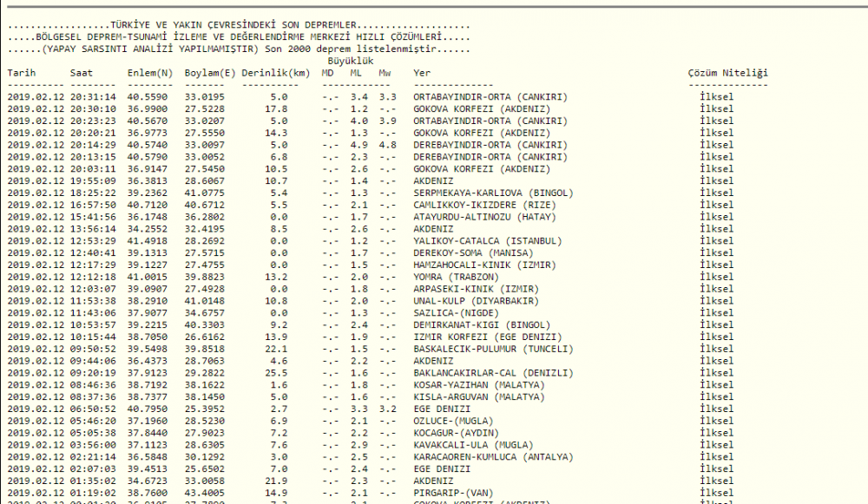Select the YALIKOY-CATALCA (ISTANBUL) location text
868x504 pixels.
coord(487,241)
